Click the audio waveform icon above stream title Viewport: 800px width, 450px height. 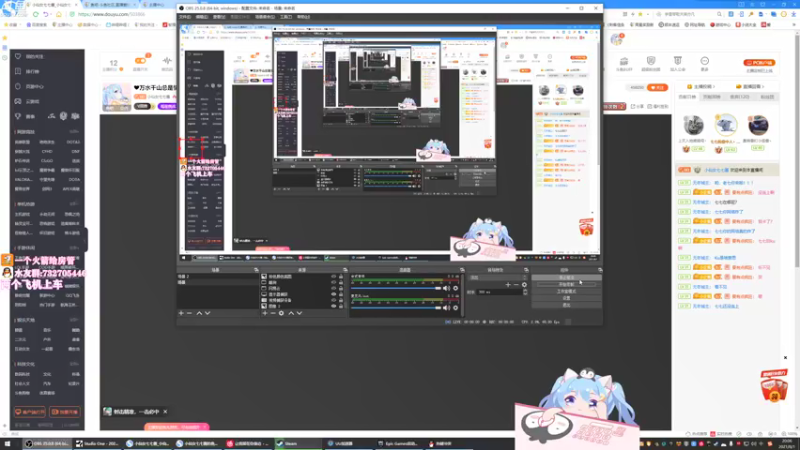pos(167,63)
